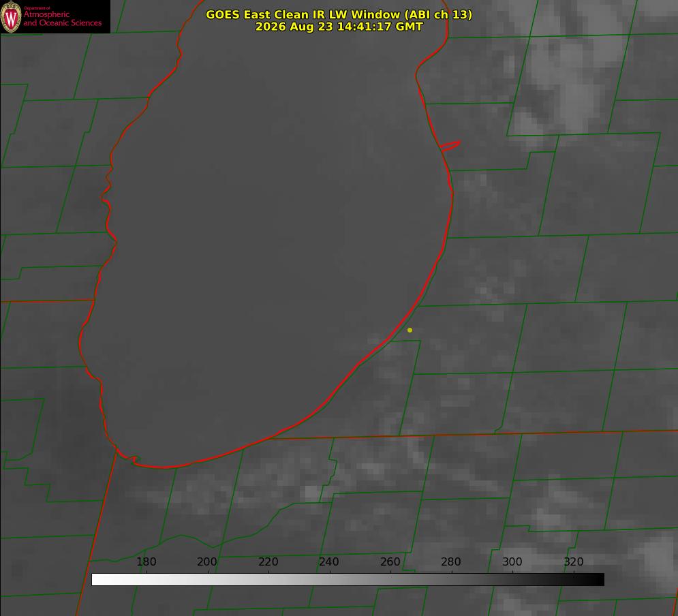Click the 220 tick label on the colorbar
The height and width of the screenshot is (616, 678).
[x=268, y=561]
